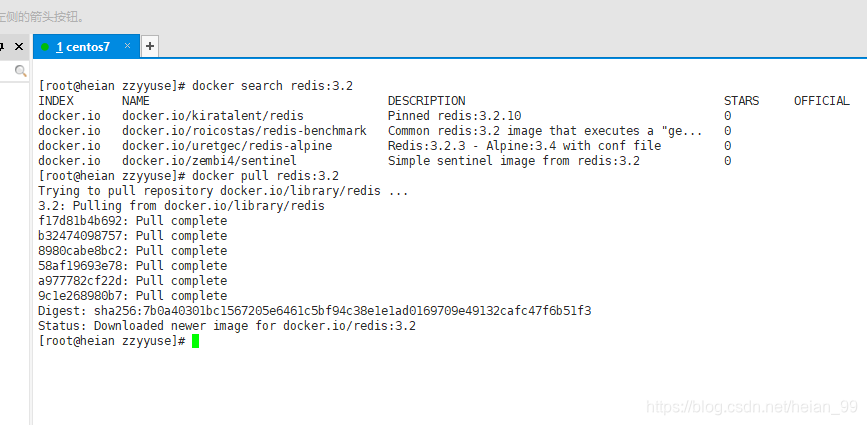Viewport: 867px width, 425px height.
Task: Open a new session tab with plus button
Action: 150,46
